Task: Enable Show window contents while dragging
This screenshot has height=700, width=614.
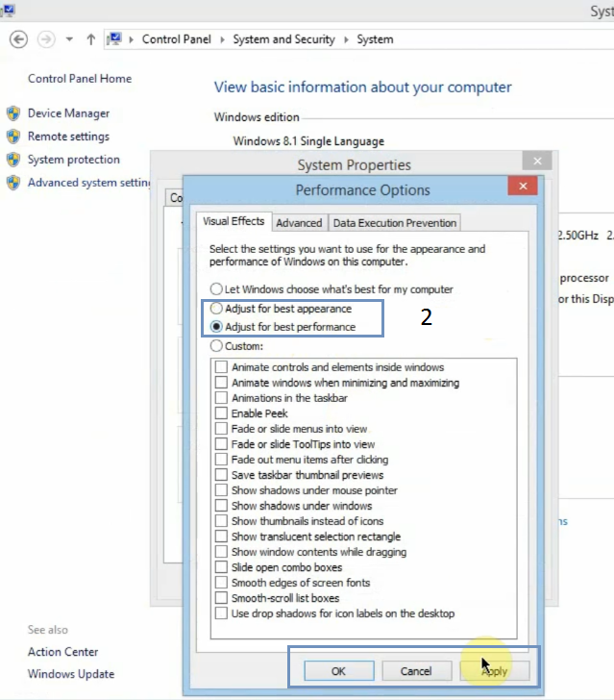Action: [x=221, y=552]
